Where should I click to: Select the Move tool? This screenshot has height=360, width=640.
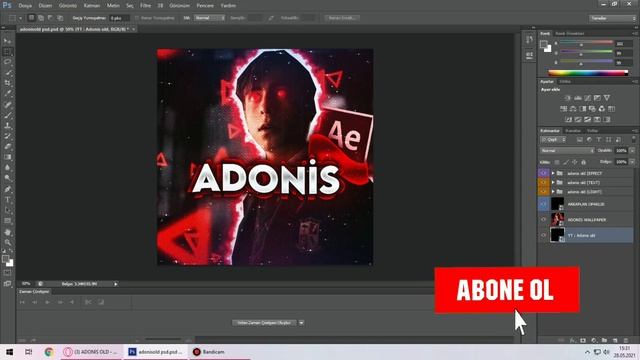tap(7, 41)
